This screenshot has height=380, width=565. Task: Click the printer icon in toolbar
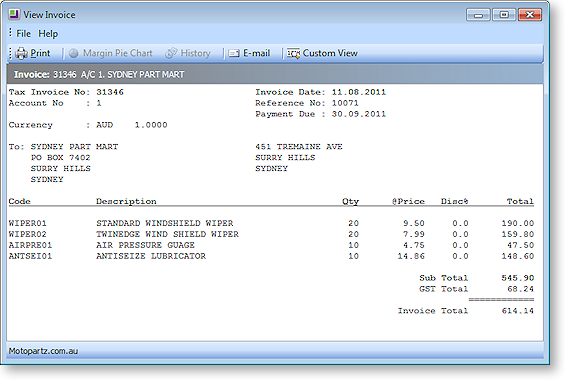(21, 53)
